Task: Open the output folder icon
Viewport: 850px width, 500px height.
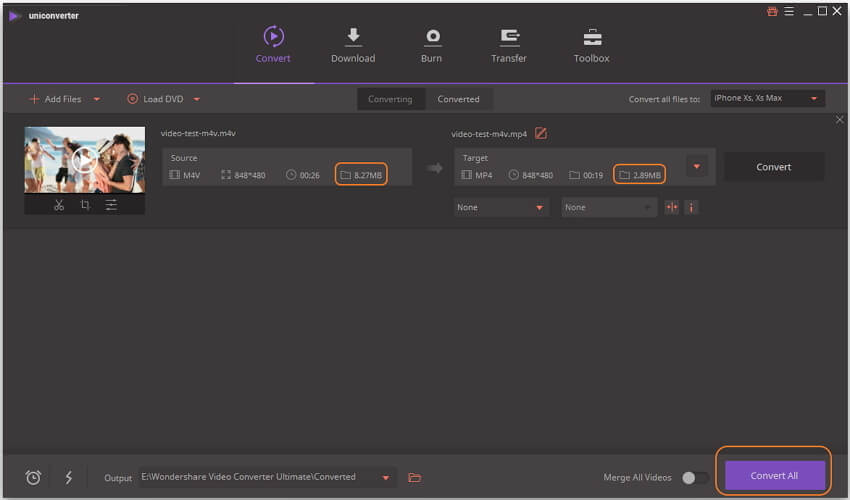Action: [x=415, y=478]
